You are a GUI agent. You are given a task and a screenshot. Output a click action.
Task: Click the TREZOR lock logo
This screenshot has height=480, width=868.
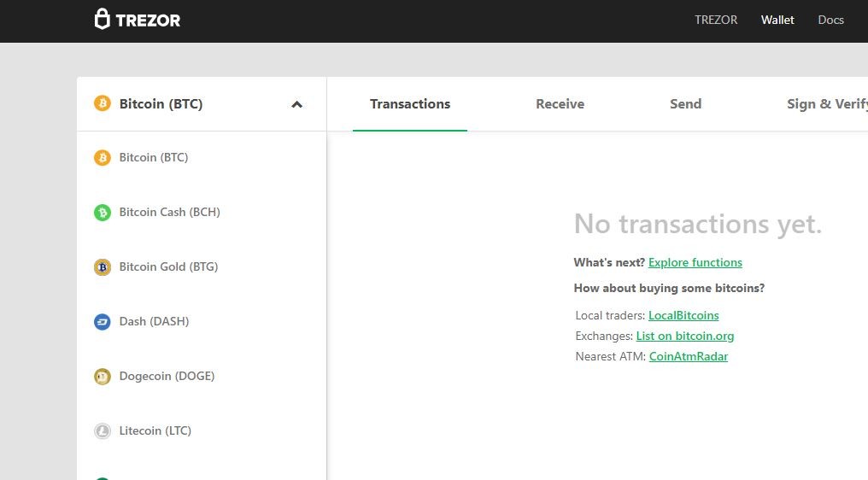pyautogui.click(x=103, y=20)
